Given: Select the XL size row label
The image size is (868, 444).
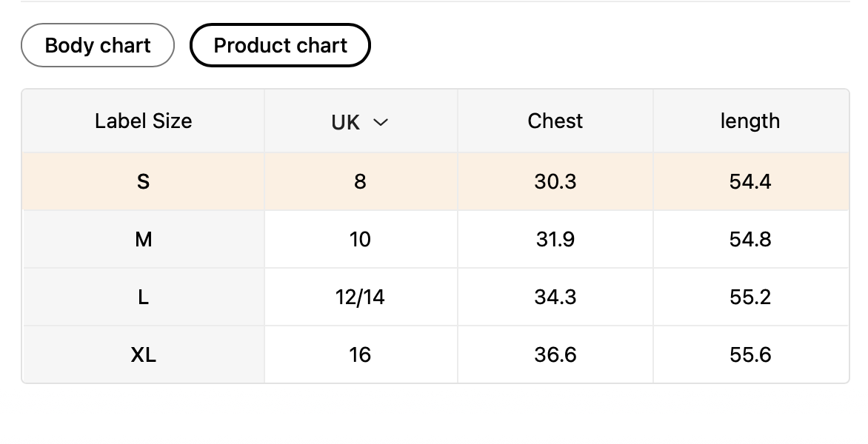Looking at the screenshot, I should (x=143, y=355).
